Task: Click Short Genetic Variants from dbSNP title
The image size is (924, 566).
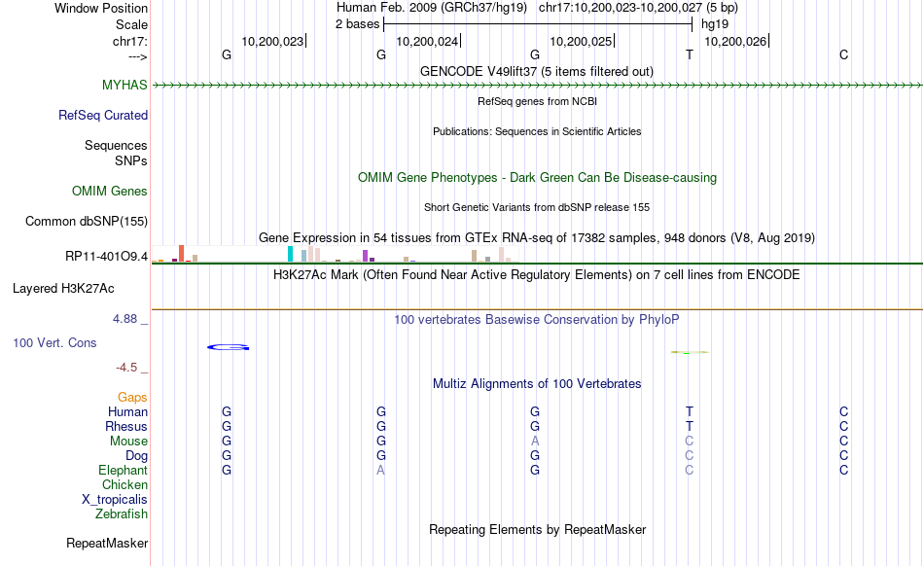Action: pyautogui.click(x=537, y=207)
